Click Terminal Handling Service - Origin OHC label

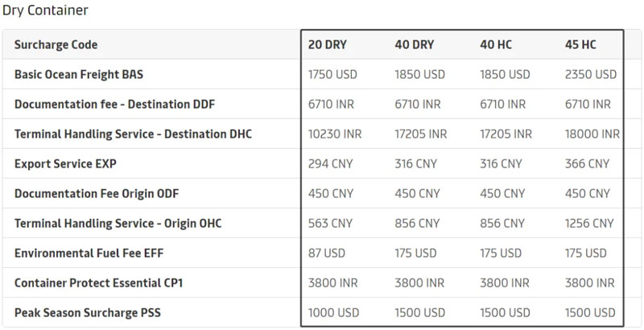[118, 223]
